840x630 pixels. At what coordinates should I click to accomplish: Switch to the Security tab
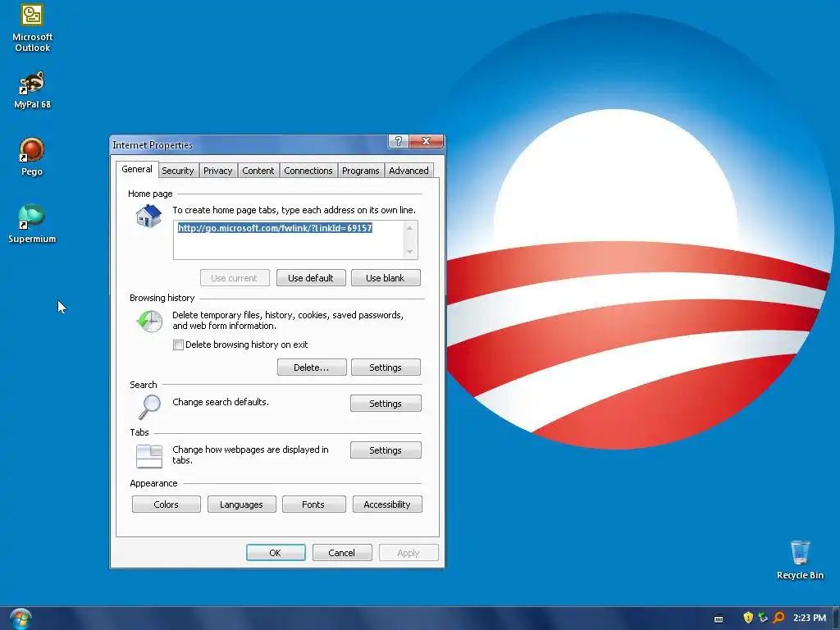pyautogui.click(x=177, y=171)
